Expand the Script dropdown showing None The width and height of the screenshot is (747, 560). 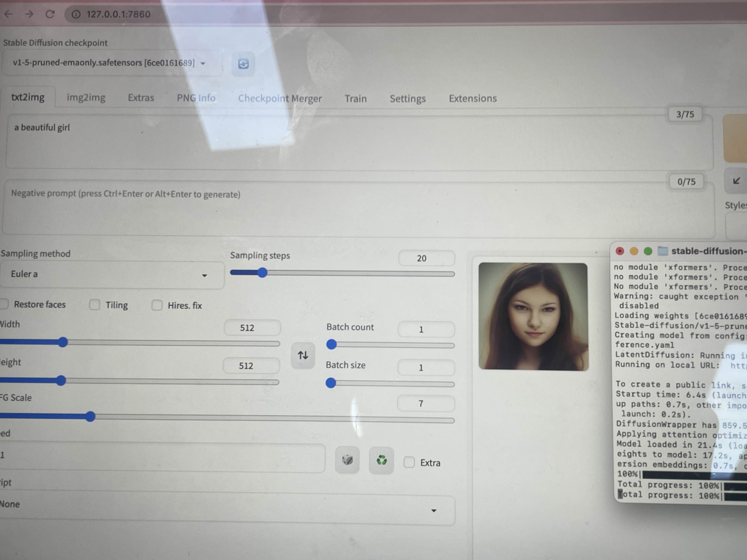pyautogui.click(x=226, y=509)
